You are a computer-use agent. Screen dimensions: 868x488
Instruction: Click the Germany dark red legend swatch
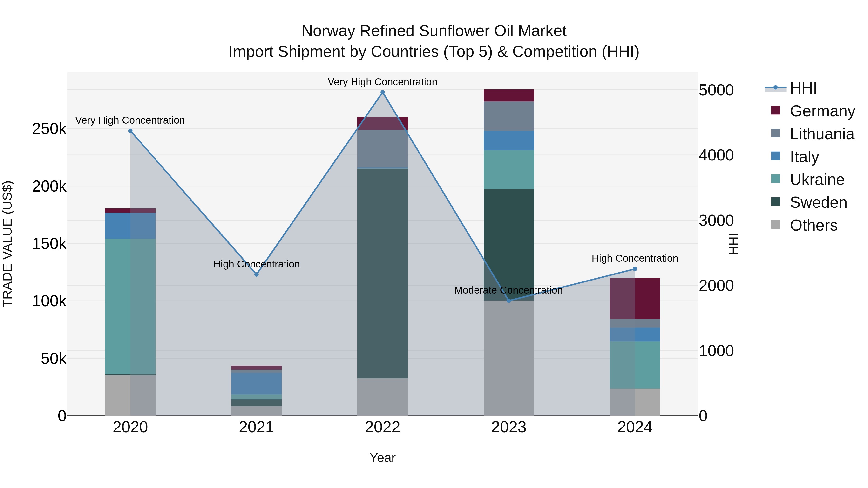[775, 110]
